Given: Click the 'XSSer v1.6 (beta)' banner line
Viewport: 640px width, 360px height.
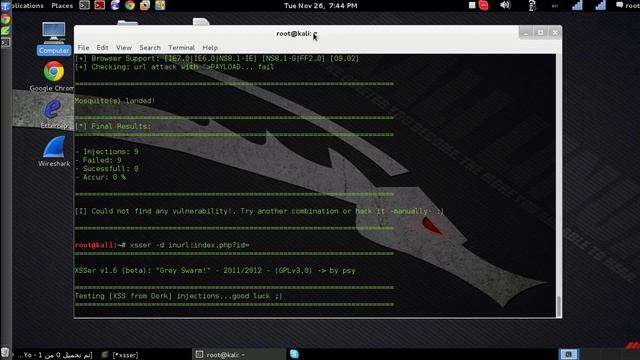Looking at the screenshot, I should 215,271.
